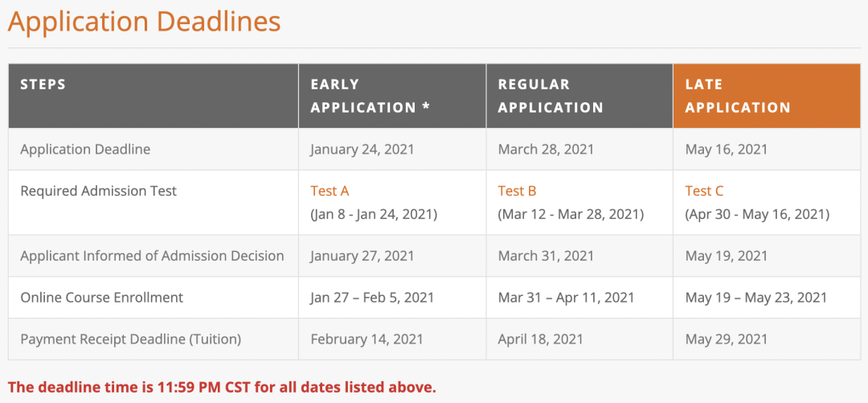Click Applicant Informed of Admission Decision label

tap(152, 256)
